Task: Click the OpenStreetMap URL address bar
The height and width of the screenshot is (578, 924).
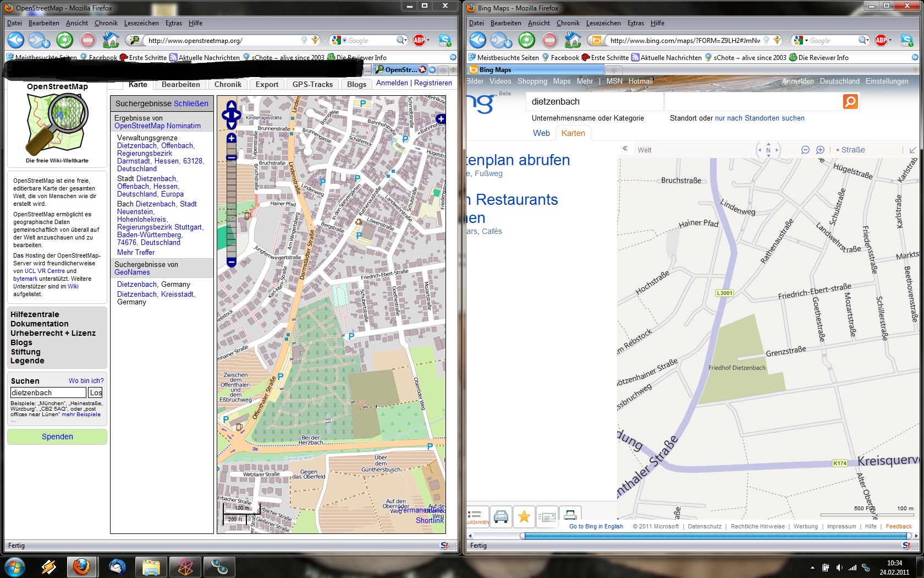Action: click(x=223, y=40)
